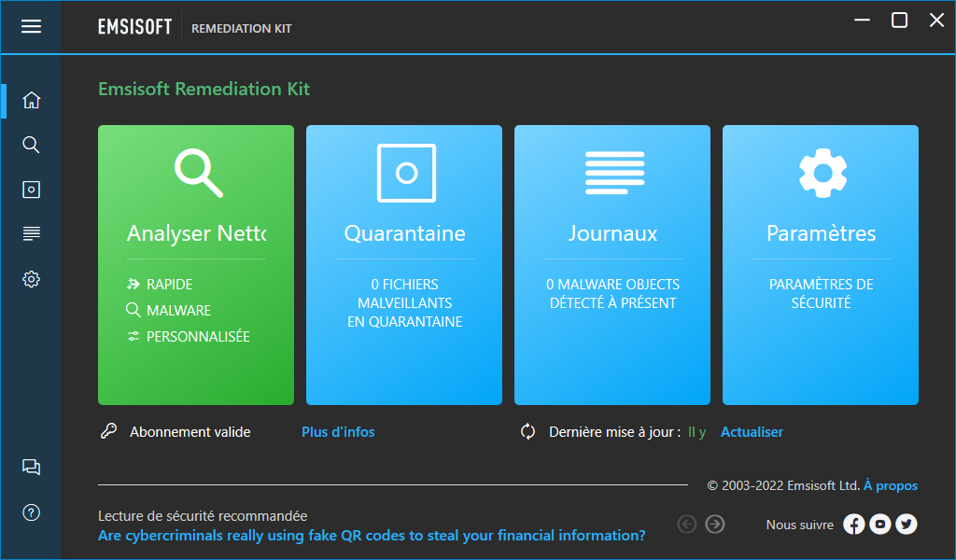The height and width of the screenshot is (560, 956).
Task: Minimize the Emsisoft window
Action: pyautogui.click(x=862, y=21)
